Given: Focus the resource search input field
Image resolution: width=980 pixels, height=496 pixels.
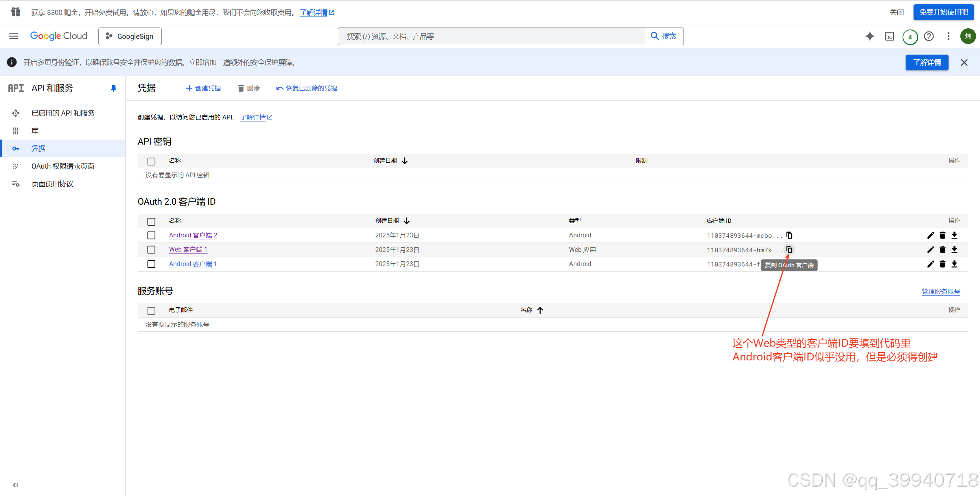Looking at the screenshot, I should coord(492,36).
